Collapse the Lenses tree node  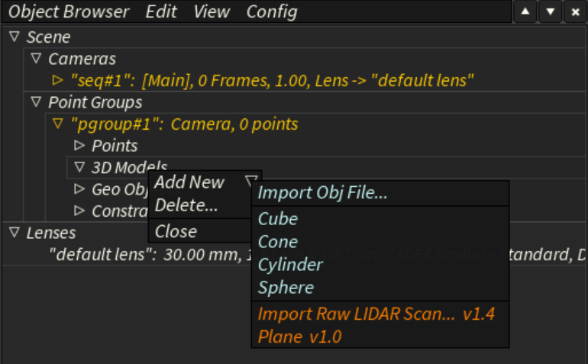pos(15,232)
